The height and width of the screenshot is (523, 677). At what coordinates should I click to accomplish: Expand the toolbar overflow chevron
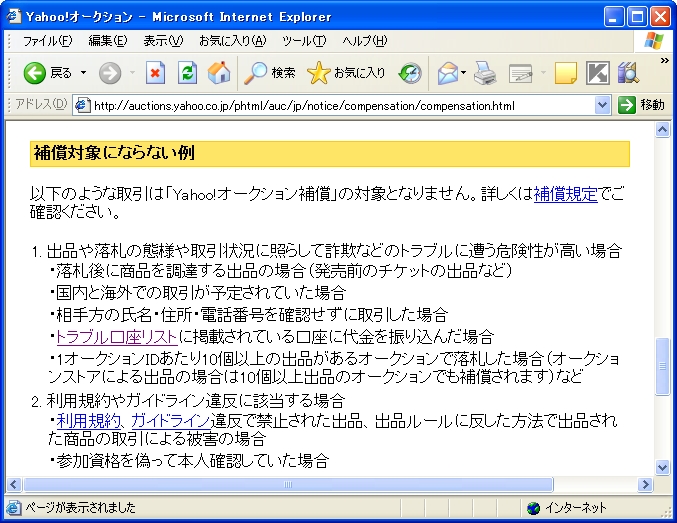[664, 60]
